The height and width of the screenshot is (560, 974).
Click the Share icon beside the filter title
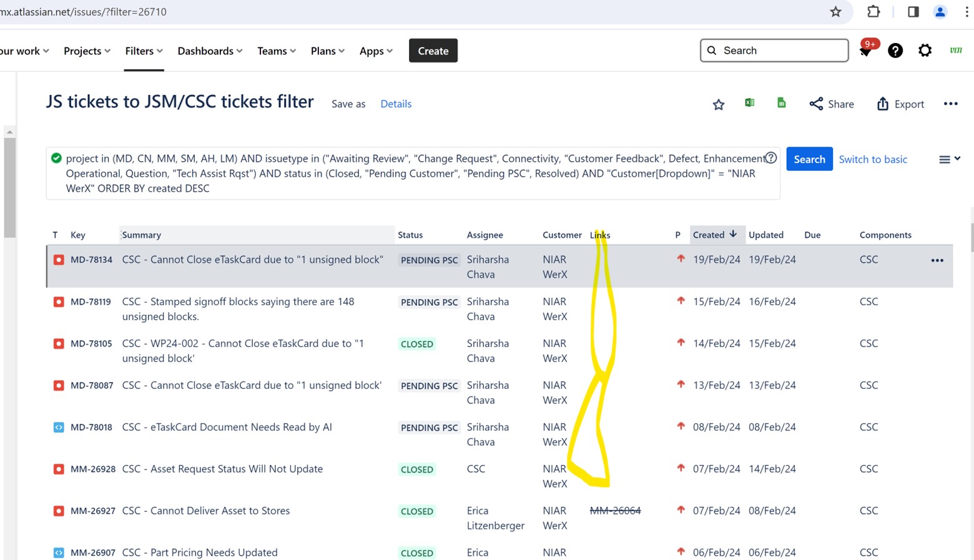[815, 104]
